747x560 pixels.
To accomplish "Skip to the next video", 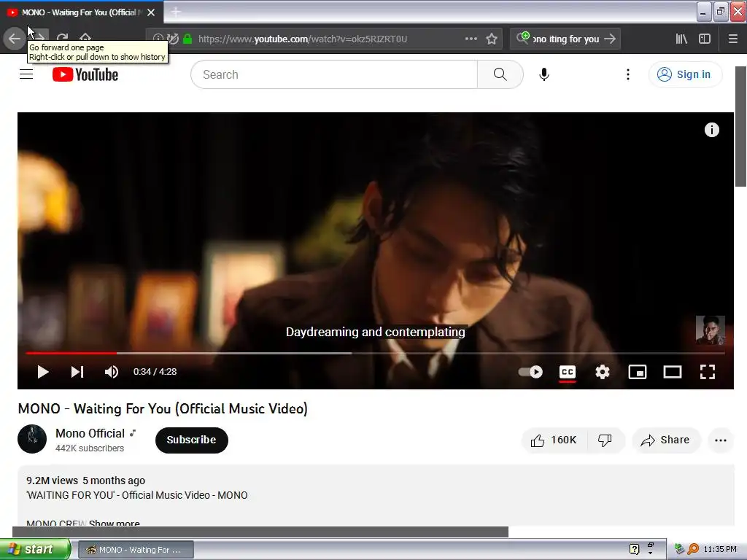I will point(77,372).
